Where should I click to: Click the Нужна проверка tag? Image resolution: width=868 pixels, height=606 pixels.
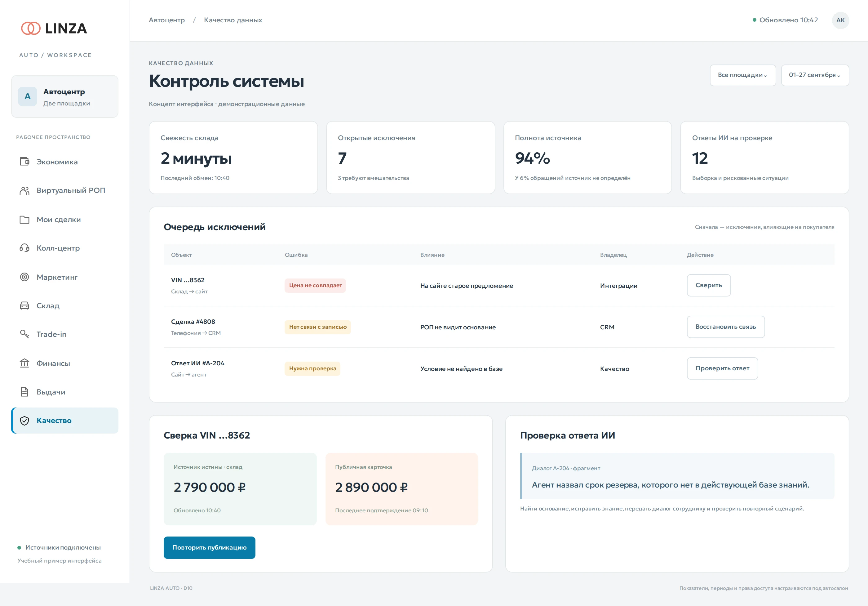point(312,368)
